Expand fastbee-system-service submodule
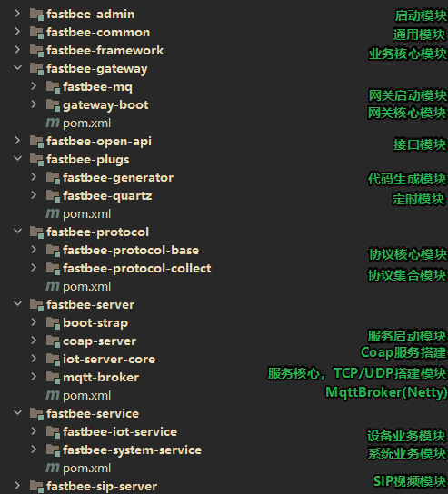Screen dimensions: 448x494 34,450
